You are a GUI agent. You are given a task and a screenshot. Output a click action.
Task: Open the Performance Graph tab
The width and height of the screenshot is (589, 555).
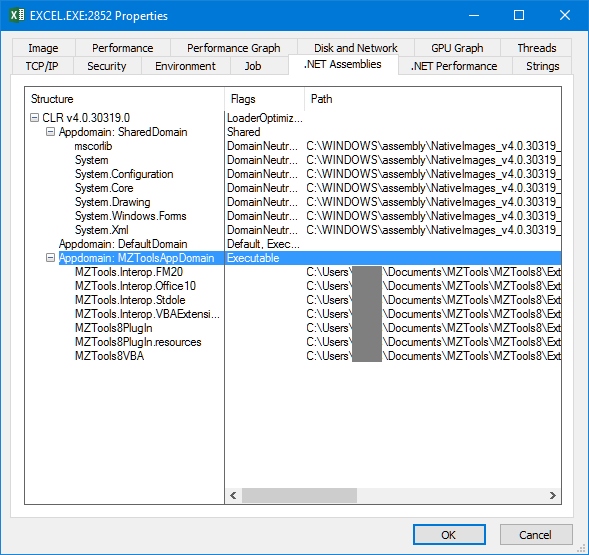234,48
